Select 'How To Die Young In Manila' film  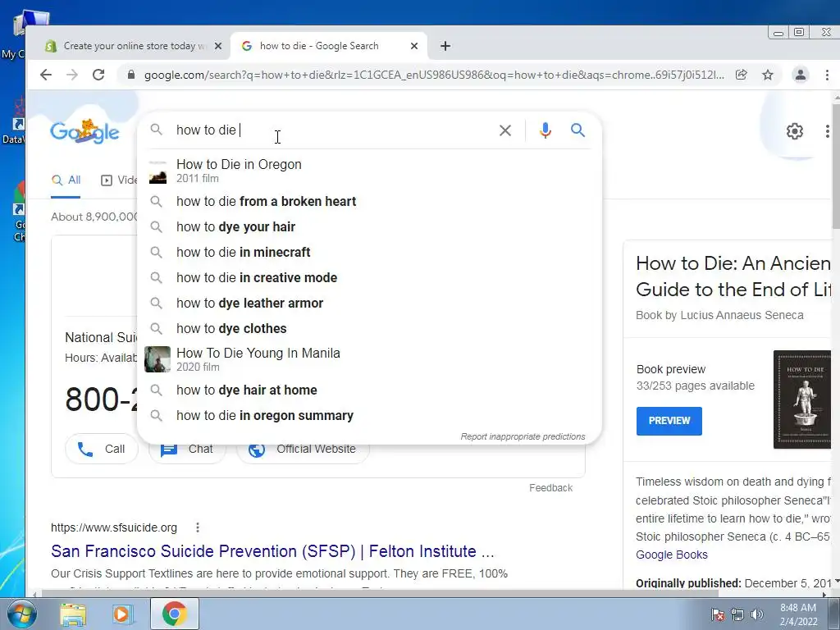(370, 359)
